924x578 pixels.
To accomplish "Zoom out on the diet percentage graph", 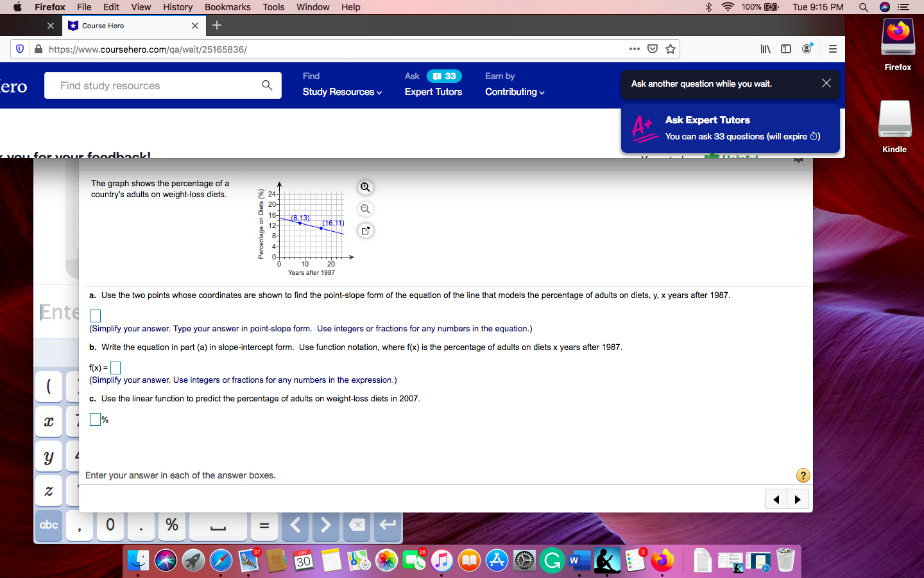I will tap(365, 209).
